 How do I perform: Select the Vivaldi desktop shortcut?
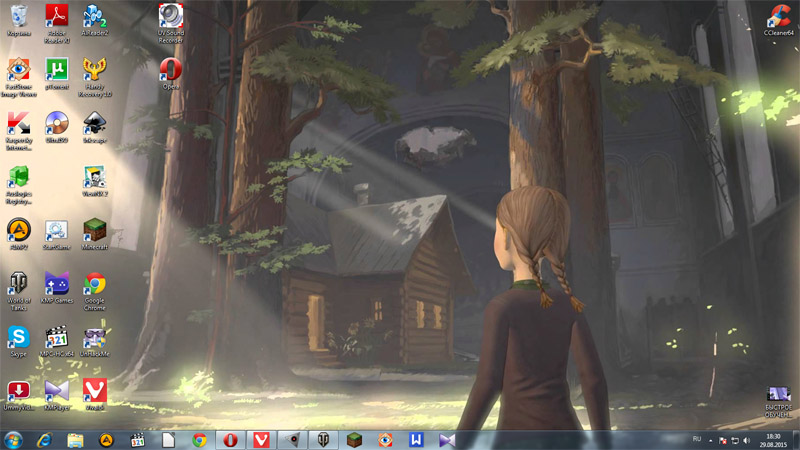(x=95, y=395)
